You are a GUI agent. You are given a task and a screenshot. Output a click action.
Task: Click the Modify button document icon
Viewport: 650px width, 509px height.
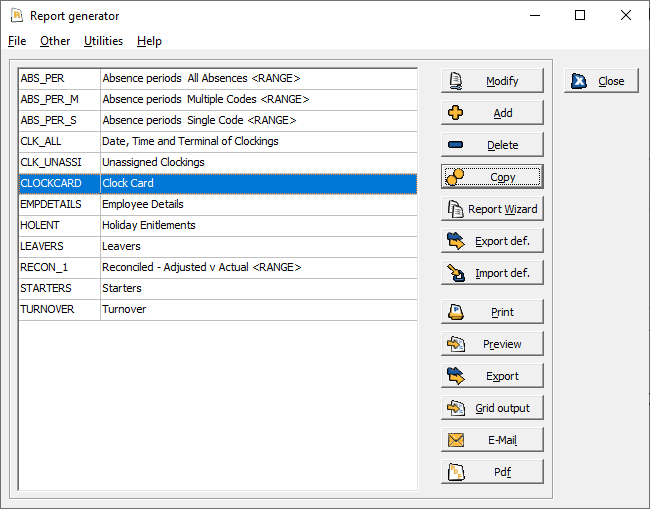click(456, 81)
